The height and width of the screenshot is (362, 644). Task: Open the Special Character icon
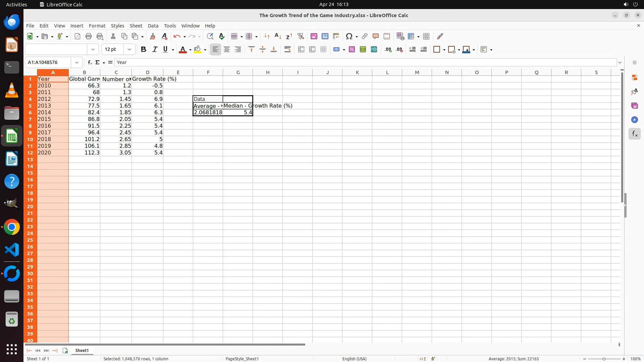click(x=349, y=36)
